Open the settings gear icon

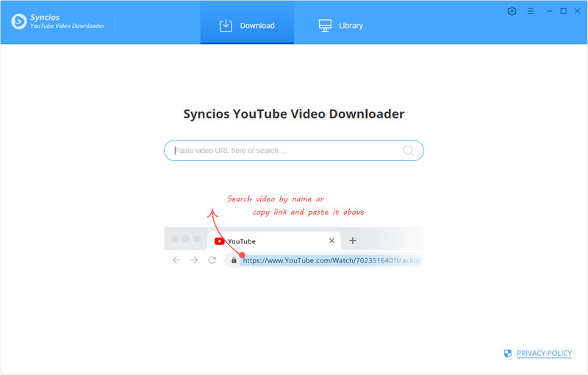pos(512,11)
